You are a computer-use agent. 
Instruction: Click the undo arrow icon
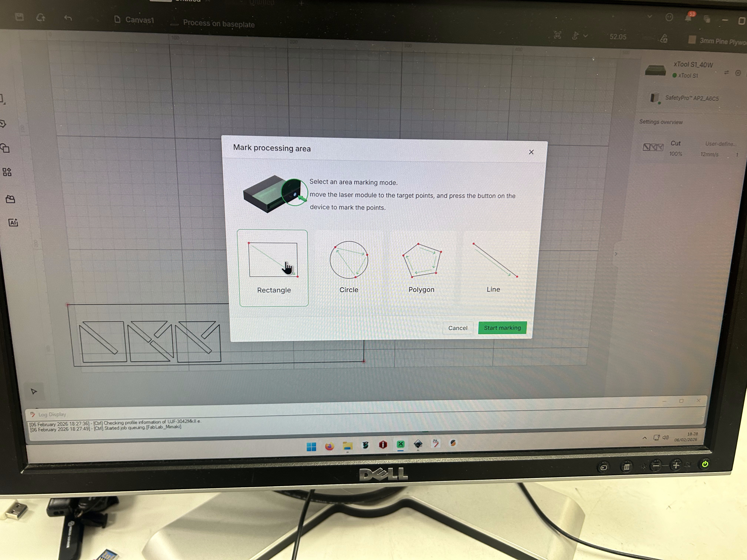pos(68,18)
